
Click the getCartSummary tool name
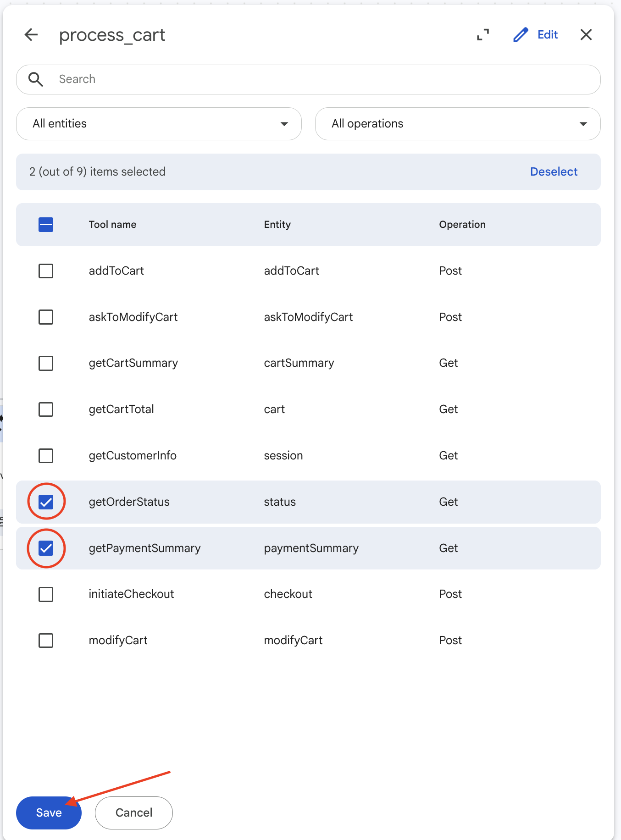click(133, 364)
